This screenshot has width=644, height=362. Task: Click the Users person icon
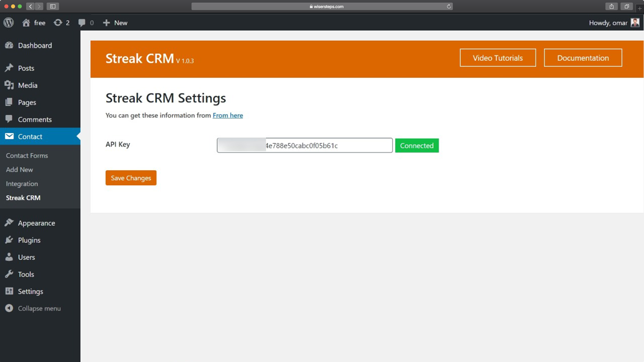(9, 257)
